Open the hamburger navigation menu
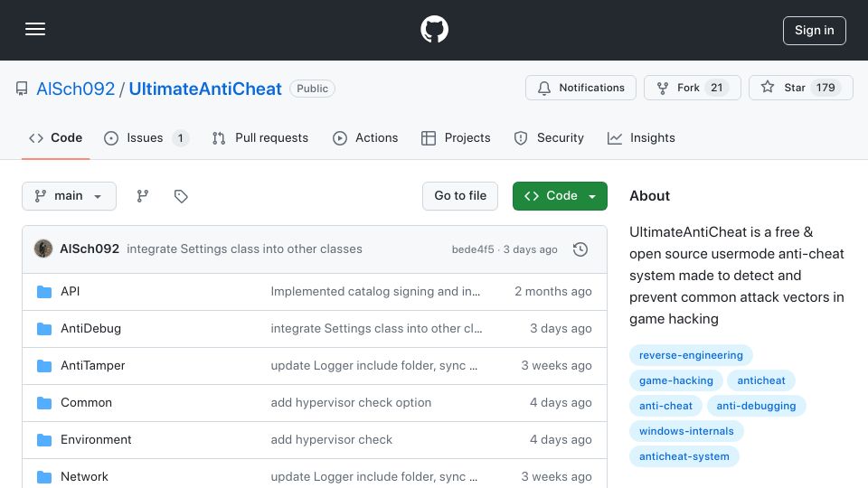This screenshot has height=488, width=868. point(35,29)
